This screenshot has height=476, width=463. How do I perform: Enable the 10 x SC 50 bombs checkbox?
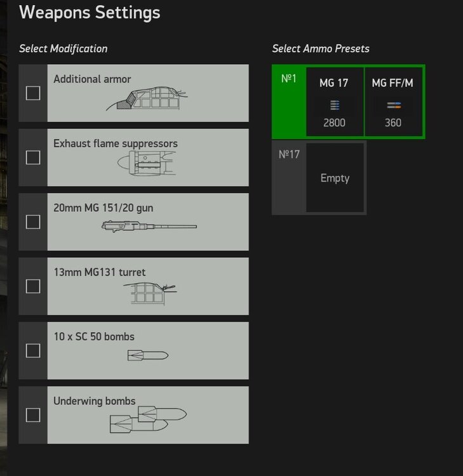[x=33, y=350]
